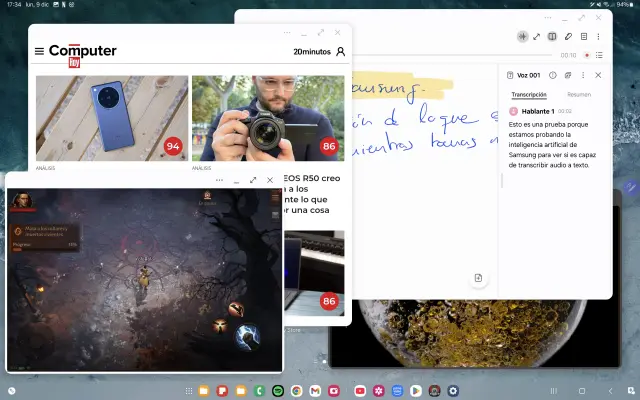Jump to the 00:02 transcript timestamp

(x=565, y=111)
